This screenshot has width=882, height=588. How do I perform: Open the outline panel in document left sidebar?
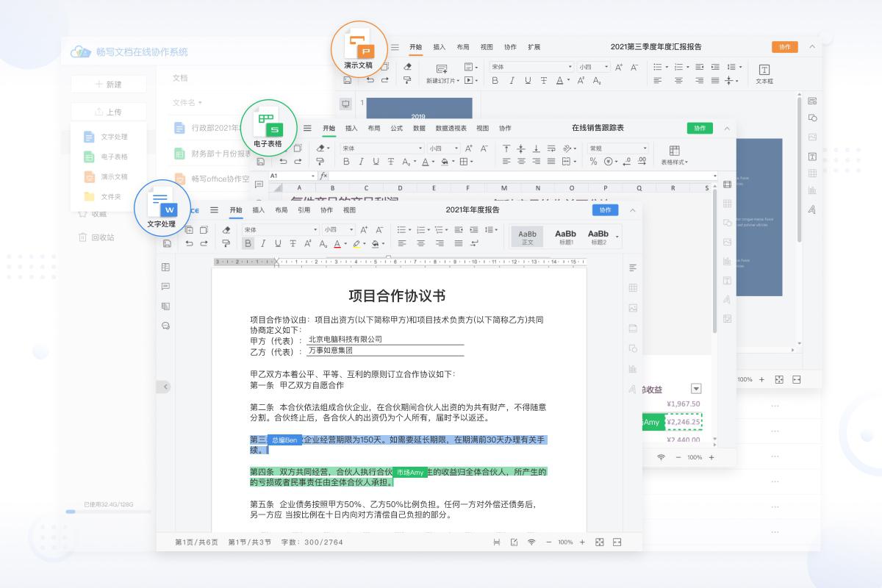click(x=165, y=267)
